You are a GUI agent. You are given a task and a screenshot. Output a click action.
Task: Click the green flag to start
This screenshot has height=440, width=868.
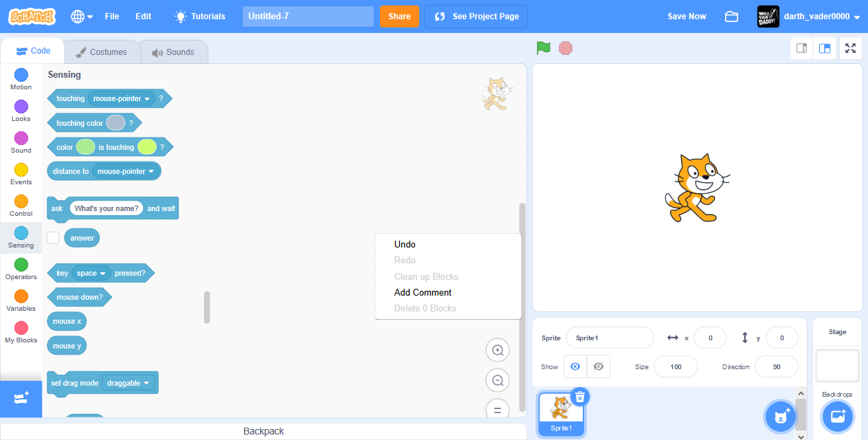(544, 48)
